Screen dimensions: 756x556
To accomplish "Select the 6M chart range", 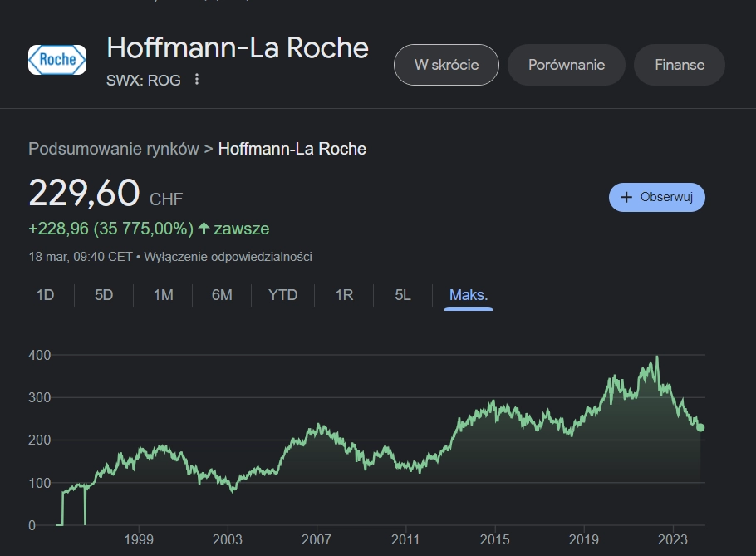I will point(222,295).
